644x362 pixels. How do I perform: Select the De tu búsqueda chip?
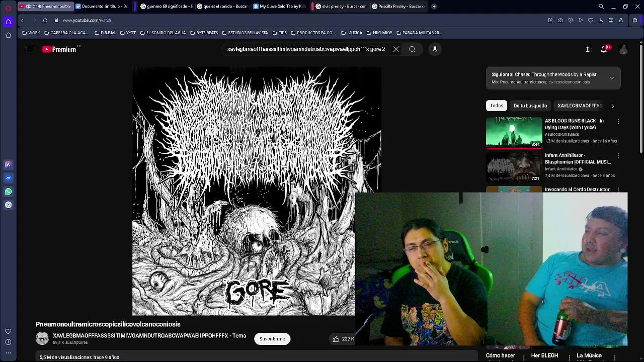[x=530, y=106]
